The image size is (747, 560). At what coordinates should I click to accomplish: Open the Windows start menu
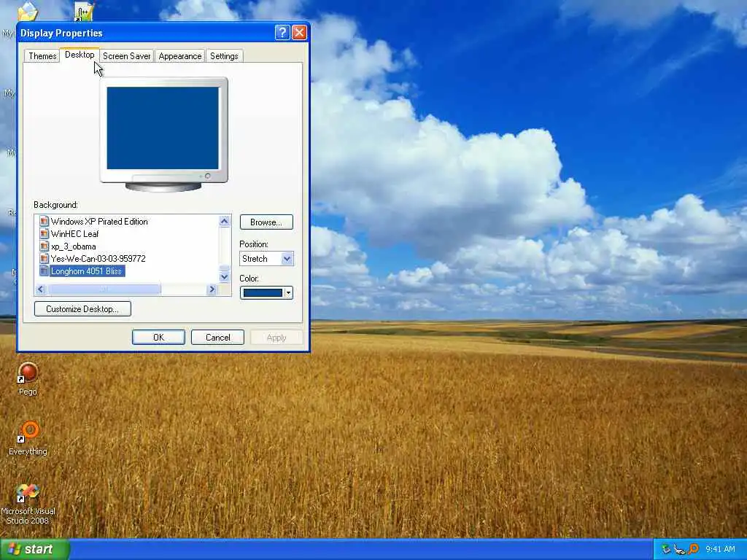tap(34, 549)
